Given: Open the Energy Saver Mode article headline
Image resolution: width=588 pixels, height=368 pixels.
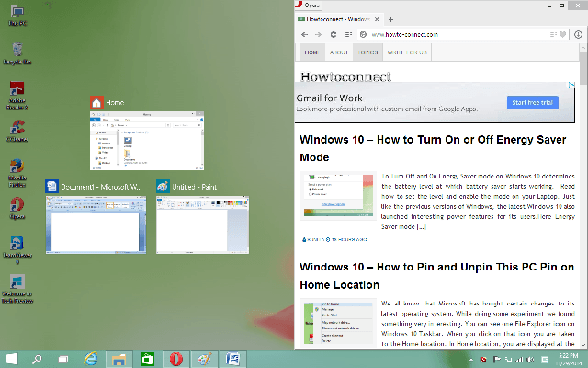Looking at the screenshot, I should [433, 148].
